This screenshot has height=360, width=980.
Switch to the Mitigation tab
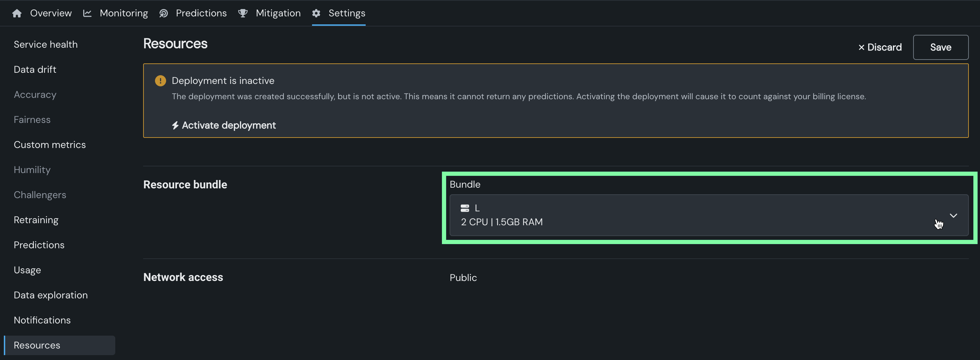click(x=278, y=13)
